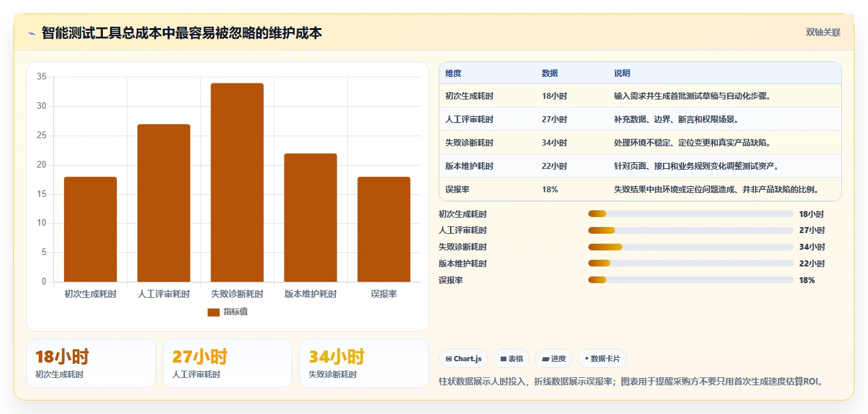Click the 数据卡片 chip
This screenshot has width=868, height=414.
tap(602, 359)
